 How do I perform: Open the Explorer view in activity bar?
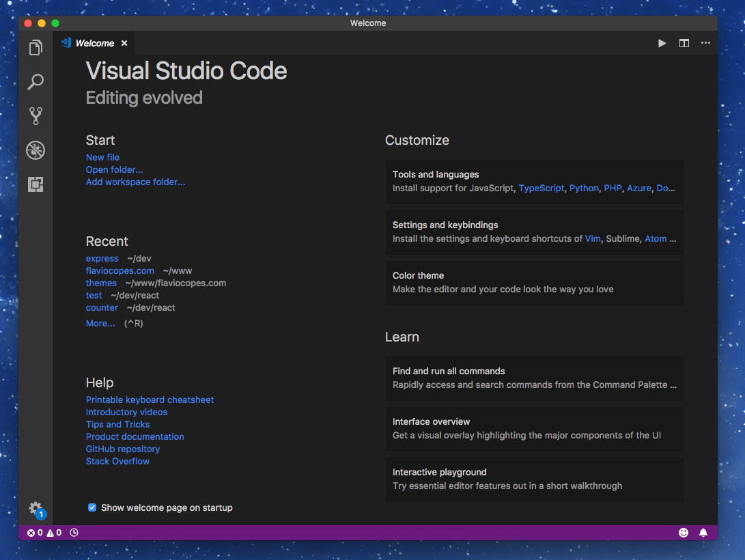point(36,48)
